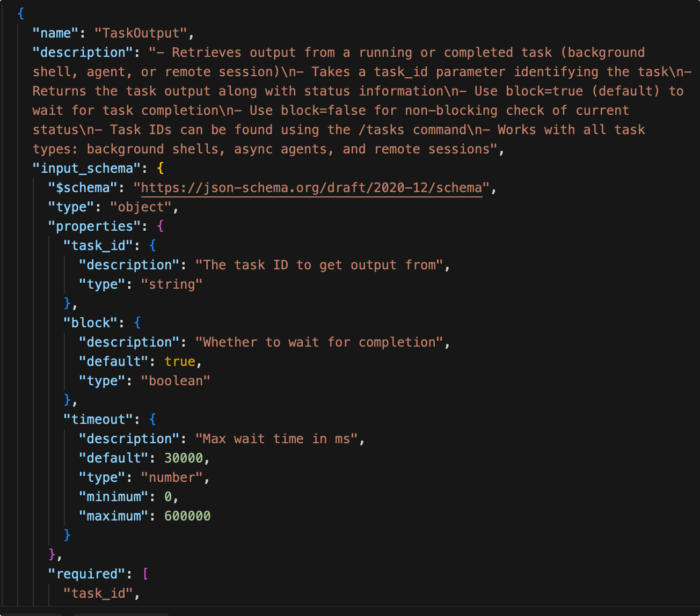
Task: Click "The task ID to get output from" text
Action: click(x=319, y=265)
